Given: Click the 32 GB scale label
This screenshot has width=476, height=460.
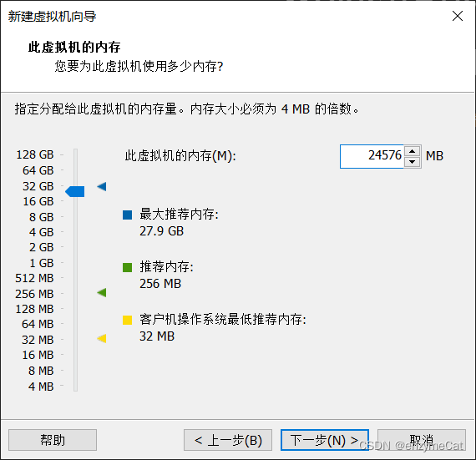Looking at the screenshot, I should coord(38,186).
